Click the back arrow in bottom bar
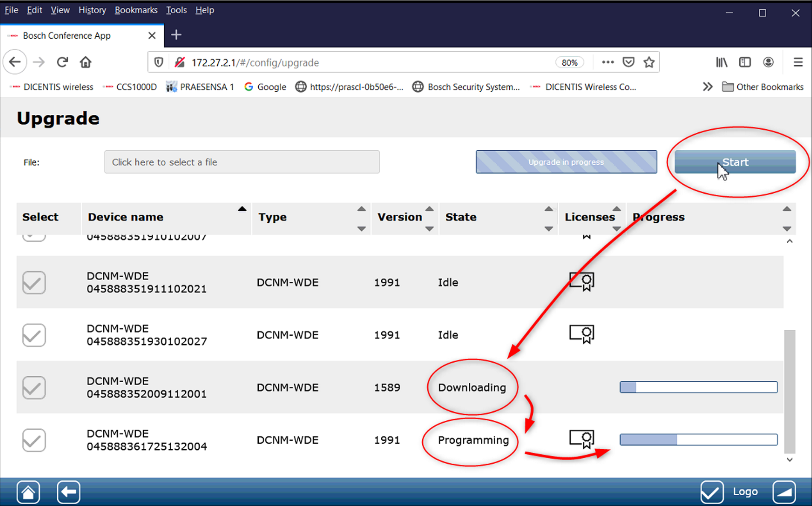This screenshot has height=506, width=812. click(68, 492)
